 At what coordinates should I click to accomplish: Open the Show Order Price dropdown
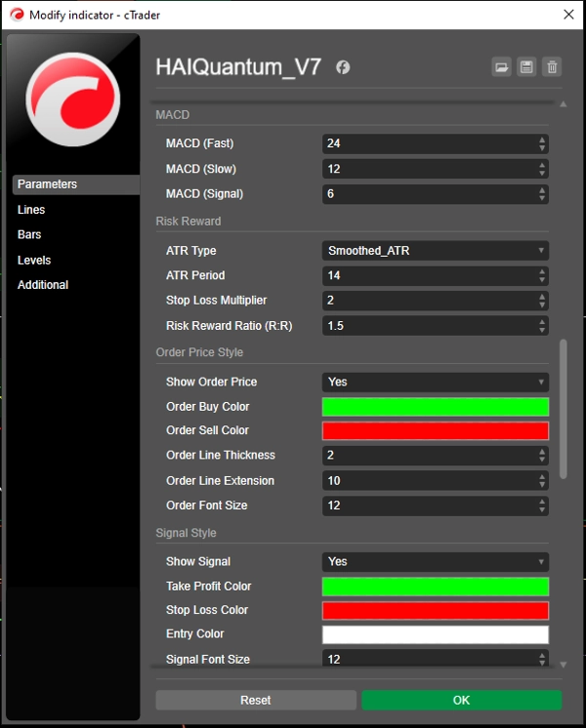tap(436, 383)
